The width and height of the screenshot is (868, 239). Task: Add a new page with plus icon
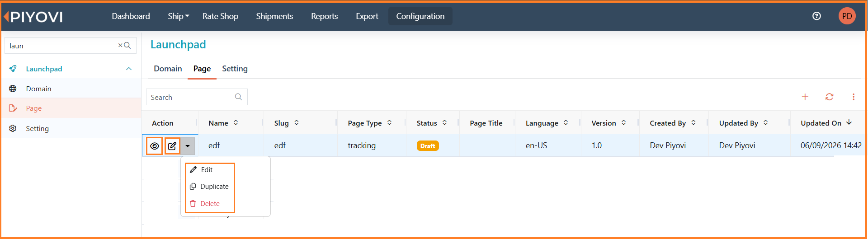click(805, 97)
